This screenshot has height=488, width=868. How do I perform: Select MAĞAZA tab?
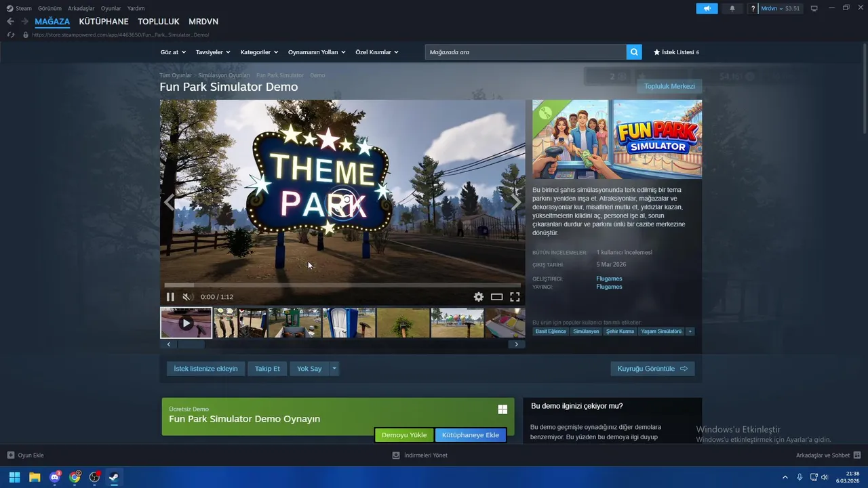52,22
